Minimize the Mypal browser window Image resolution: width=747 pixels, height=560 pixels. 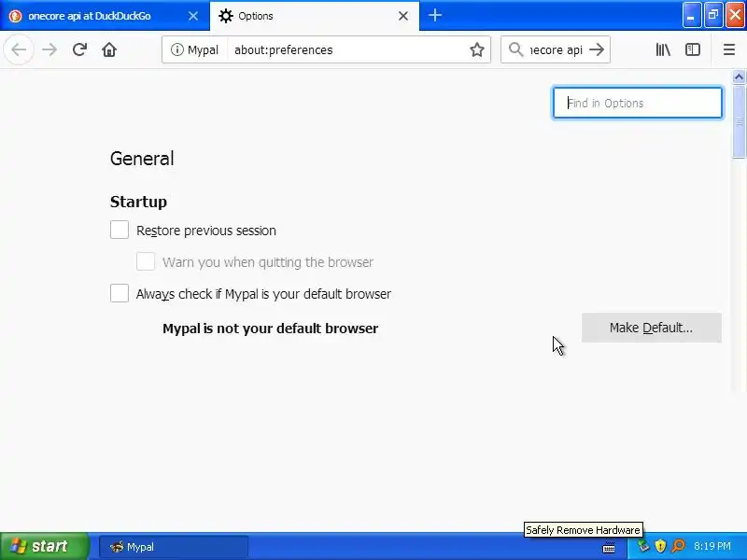point(692,15)
